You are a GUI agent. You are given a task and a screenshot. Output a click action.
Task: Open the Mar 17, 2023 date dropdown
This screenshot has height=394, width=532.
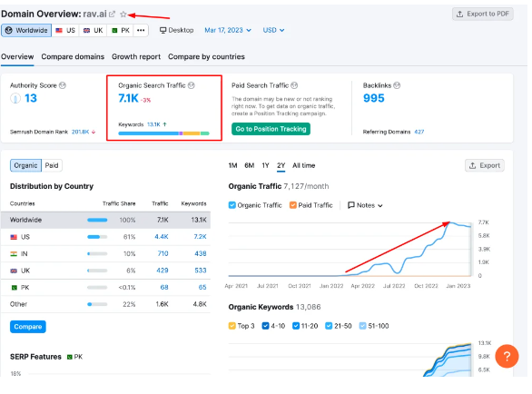pos(228,30)
